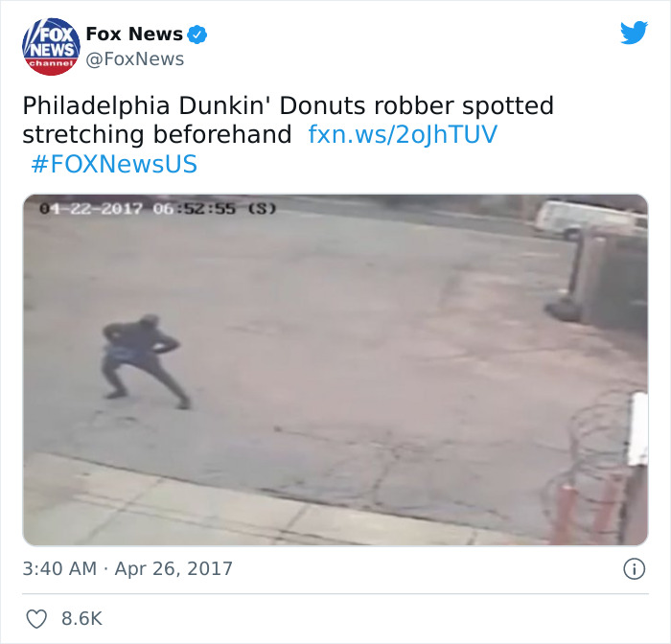The image size is (671, 644).
Task: Click the blue verified badge checkmark
Action: coord(197,34)
